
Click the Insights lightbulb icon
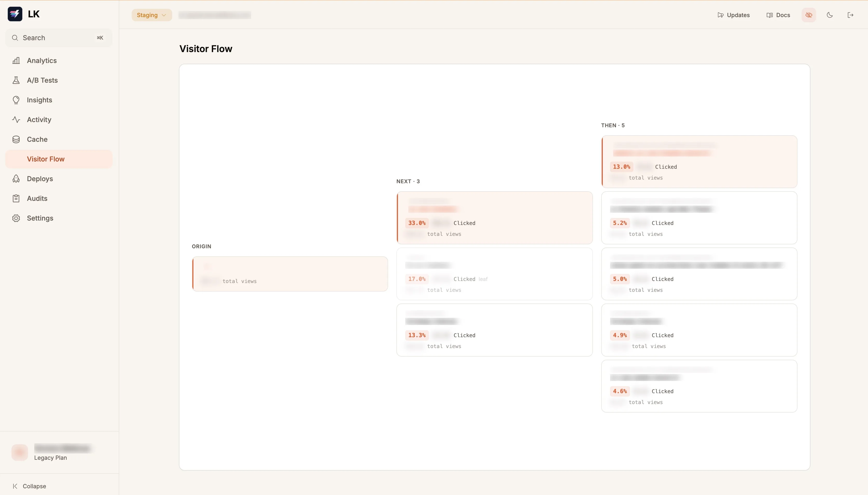pyautogui.click(x=16, y=100)
